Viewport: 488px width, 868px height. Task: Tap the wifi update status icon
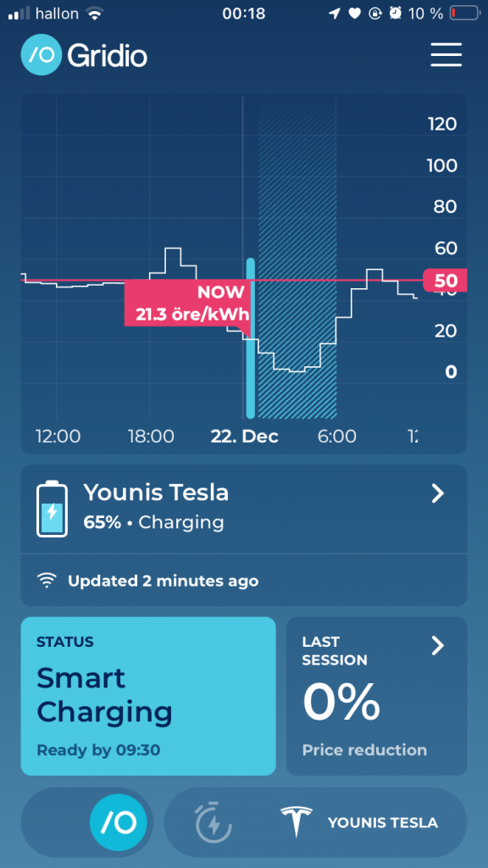click(x=47, y=581)
